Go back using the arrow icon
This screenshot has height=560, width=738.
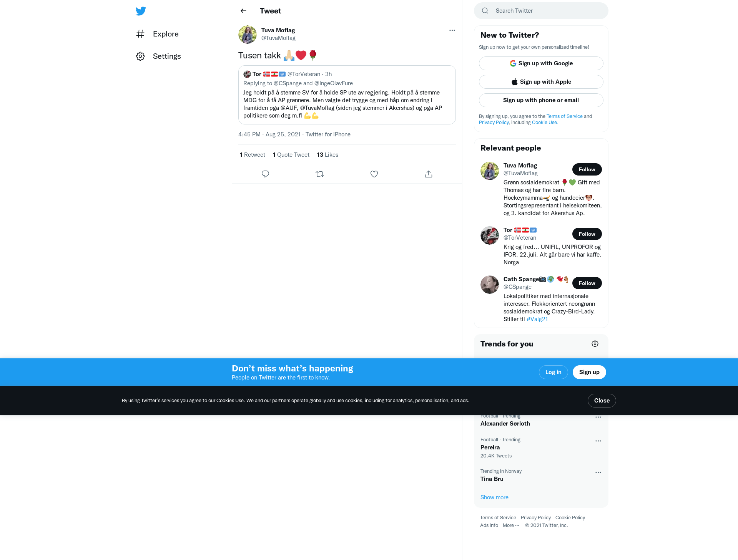coord(243,11)
